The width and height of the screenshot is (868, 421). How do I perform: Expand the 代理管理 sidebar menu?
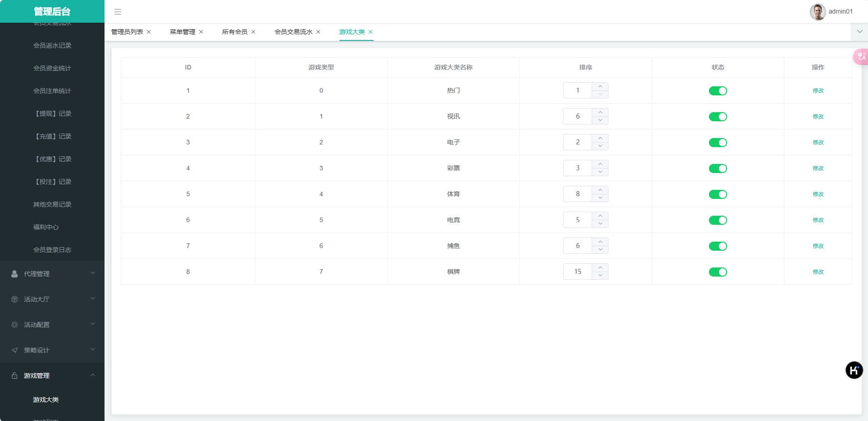52,274
